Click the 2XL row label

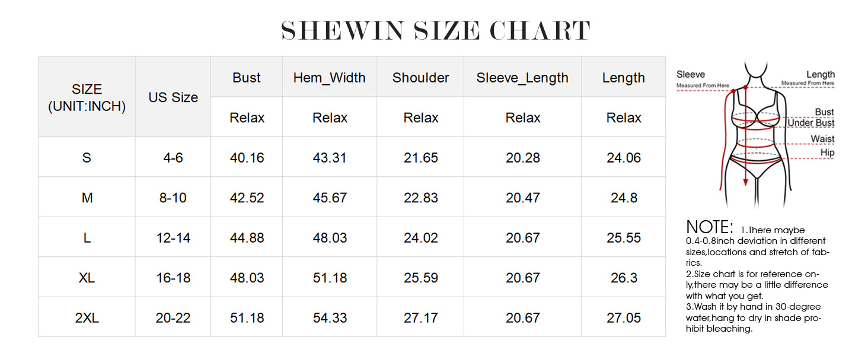pyautogui.click(x=87, y=318)
